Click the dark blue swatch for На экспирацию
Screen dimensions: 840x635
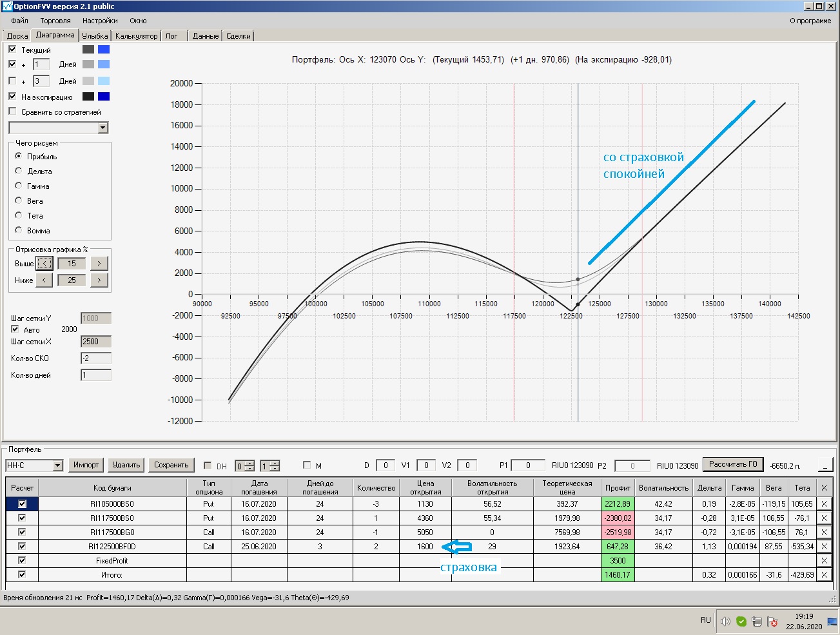104,96
